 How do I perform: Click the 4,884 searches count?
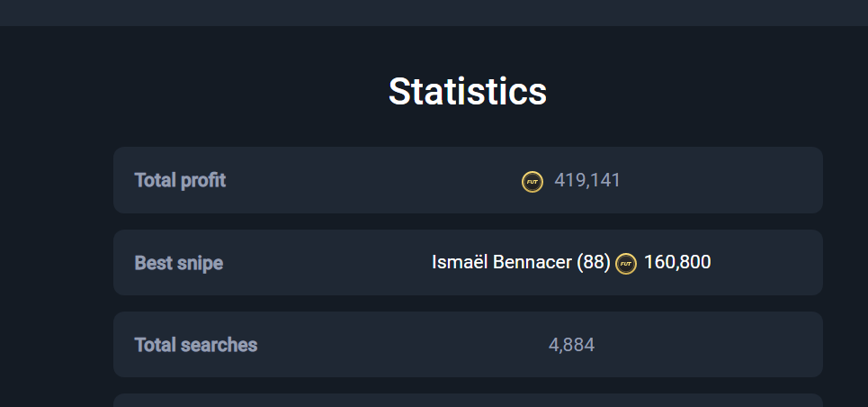click(x=571, y=345)
